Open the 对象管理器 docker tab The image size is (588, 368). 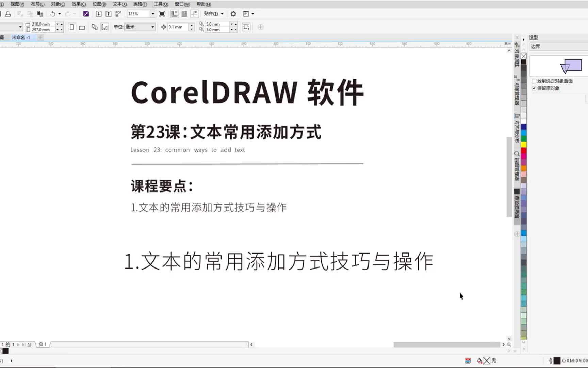tap(517, 90)
